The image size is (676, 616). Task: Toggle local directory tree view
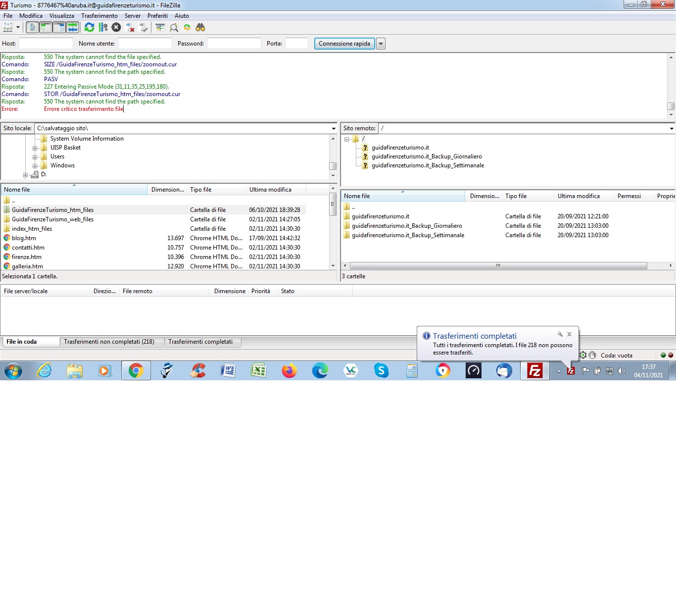click(46, 27)
